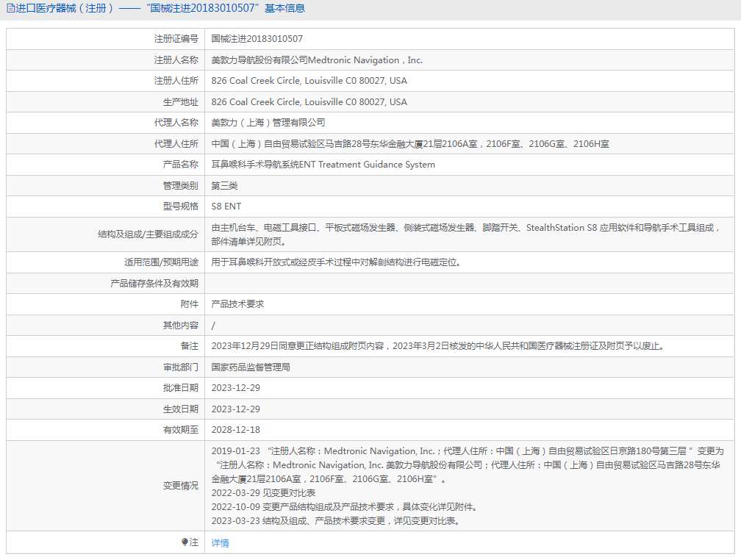The height and width of the screenshot is (560, 741).
Task: Select change entry dated 2022-10-09
Action: tap(345, 507)
